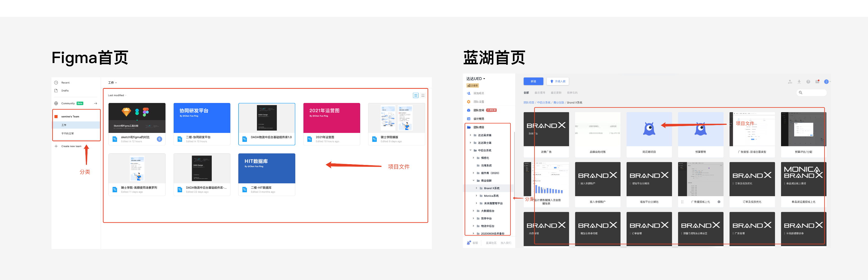
Task: Select 沧海系统 in folder tree
Action: pyautogui.click(x=486, y=165)
